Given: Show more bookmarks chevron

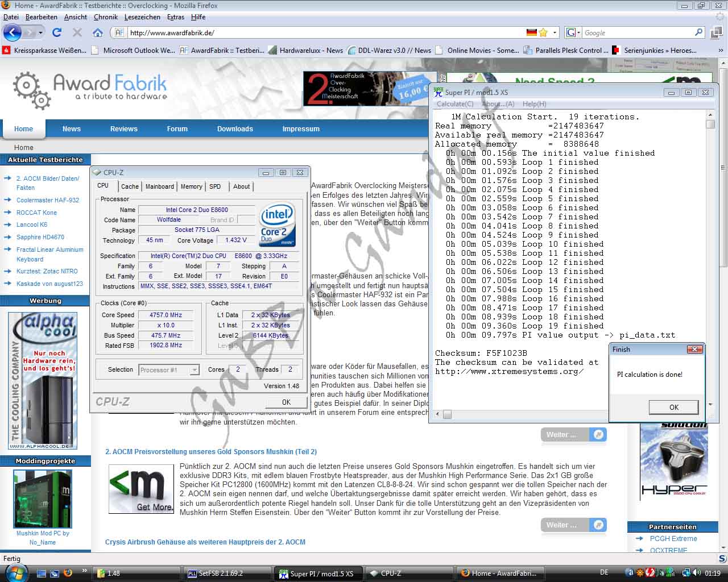Looking at the screenshot, I should pos(721,50).
